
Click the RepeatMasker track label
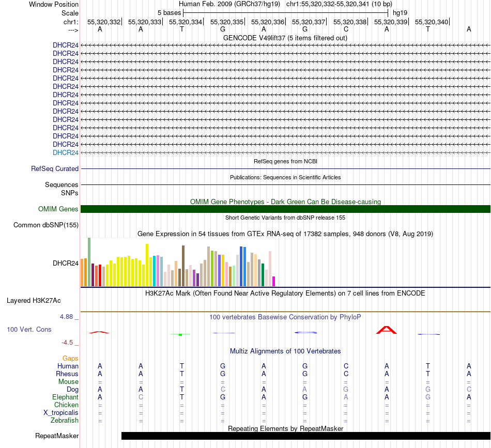coord(57,436)
